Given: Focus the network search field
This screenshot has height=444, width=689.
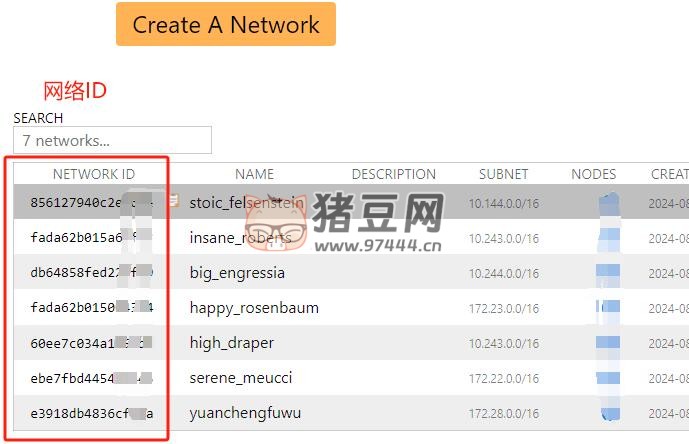Looking at the screenshot, I should click(112, 140).
